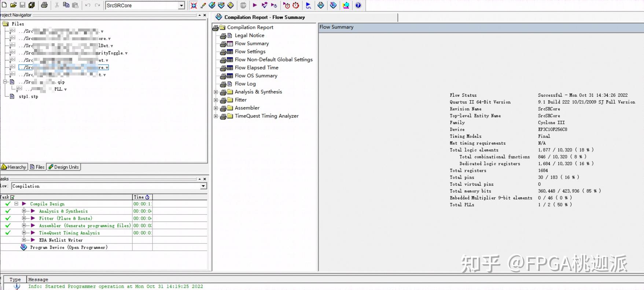This screenshot has width=644, height=290.
Task: Open the project revision SrcSRCore dropdown
Action: point(181,5)
